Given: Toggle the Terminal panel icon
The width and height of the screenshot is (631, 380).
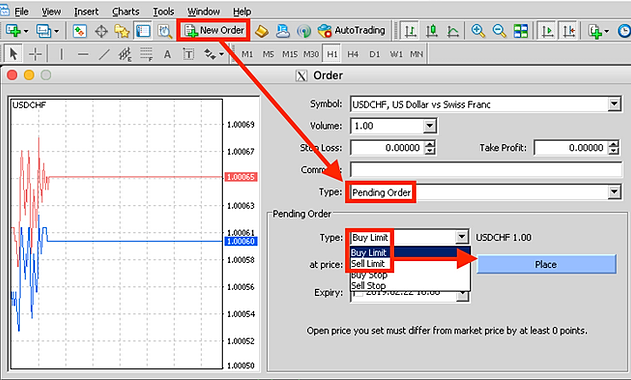Looking at the screenshot, I should tap(143, 31).
